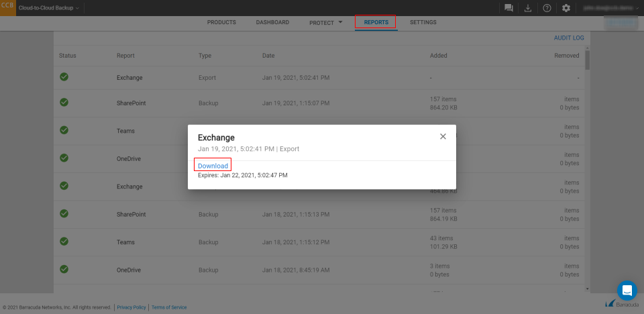Click status check icon for SharePoint Jan 19
The height and width of the screenshot is (314, 644).
[x=64, y=102]
